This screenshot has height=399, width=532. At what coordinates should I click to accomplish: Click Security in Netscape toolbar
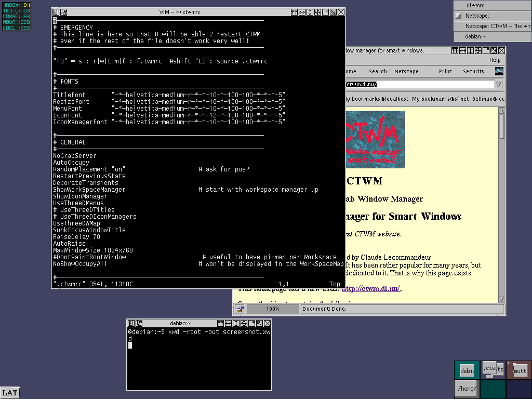click(474, 72)
